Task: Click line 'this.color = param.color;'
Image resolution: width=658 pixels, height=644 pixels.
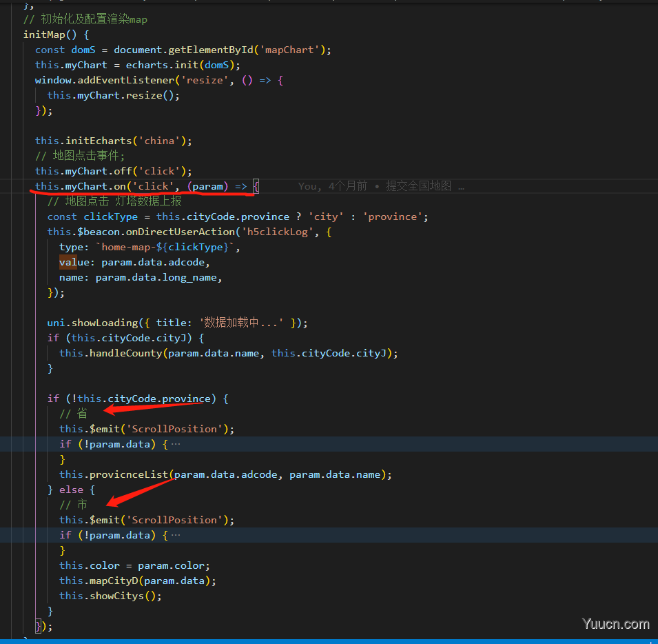Action: (134, 565)
